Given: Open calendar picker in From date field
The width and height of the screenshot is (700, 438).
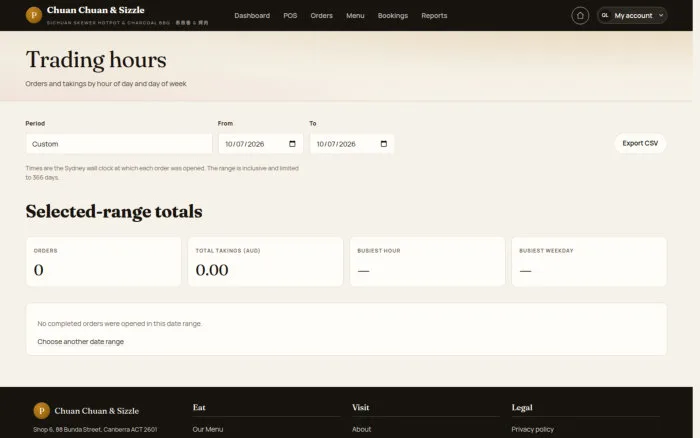Looking at the screenshot, I should [292, 144].
